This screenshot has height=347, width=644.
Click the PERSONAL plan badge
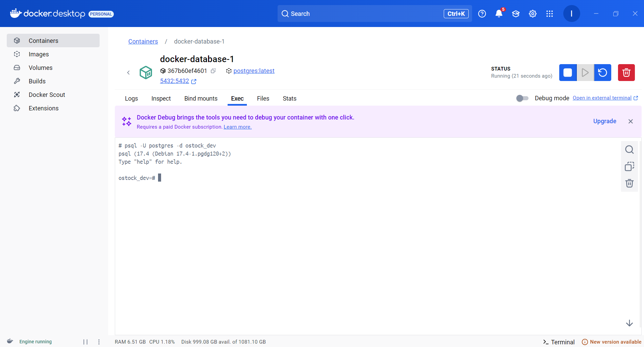[101, 14]
